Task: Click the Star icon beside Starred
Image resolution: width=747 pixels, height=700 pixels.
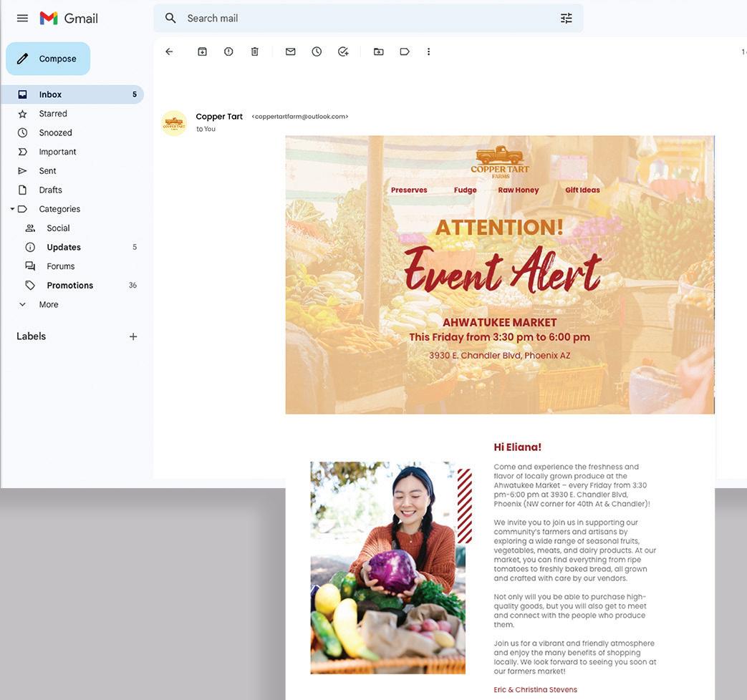Action: click(22, 114)
